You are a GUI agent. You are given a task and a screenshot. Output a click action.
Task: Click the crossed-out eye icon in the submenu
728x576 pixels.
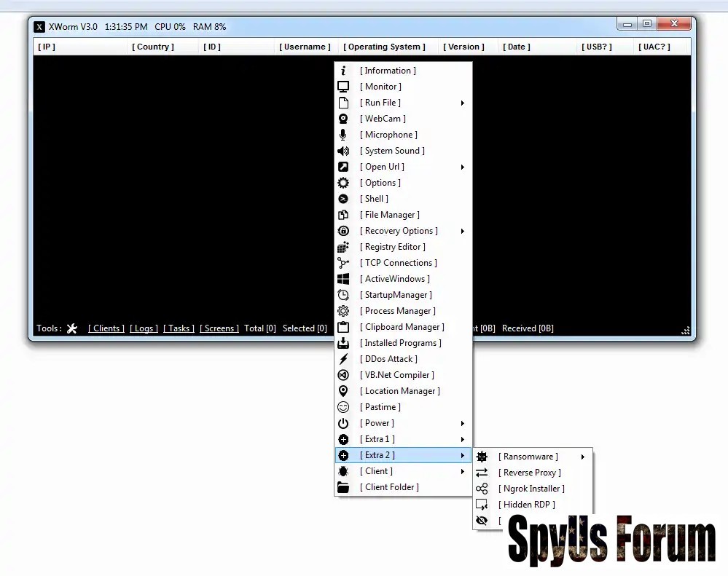tap(482, 521)
